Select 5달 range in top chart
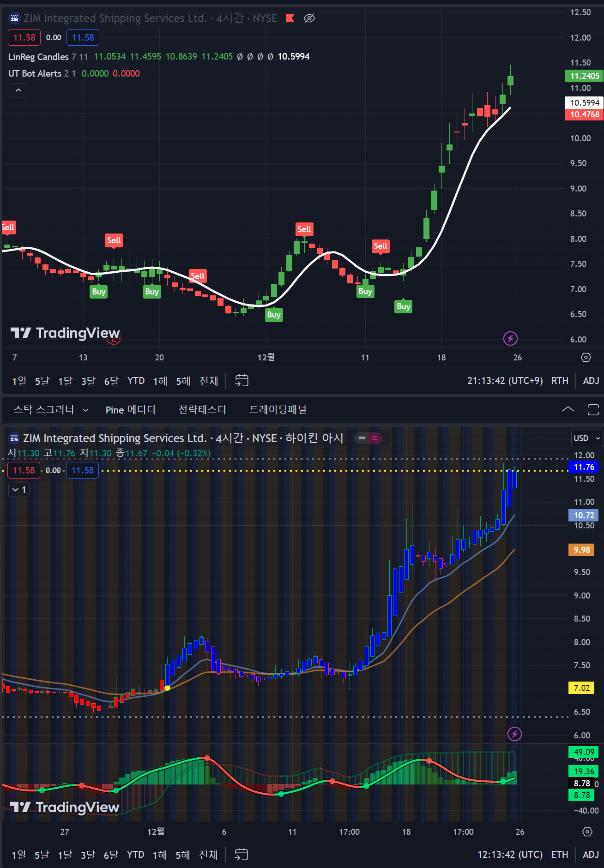The height and width of the screenshot is (868, 604). tap(42, 381)
